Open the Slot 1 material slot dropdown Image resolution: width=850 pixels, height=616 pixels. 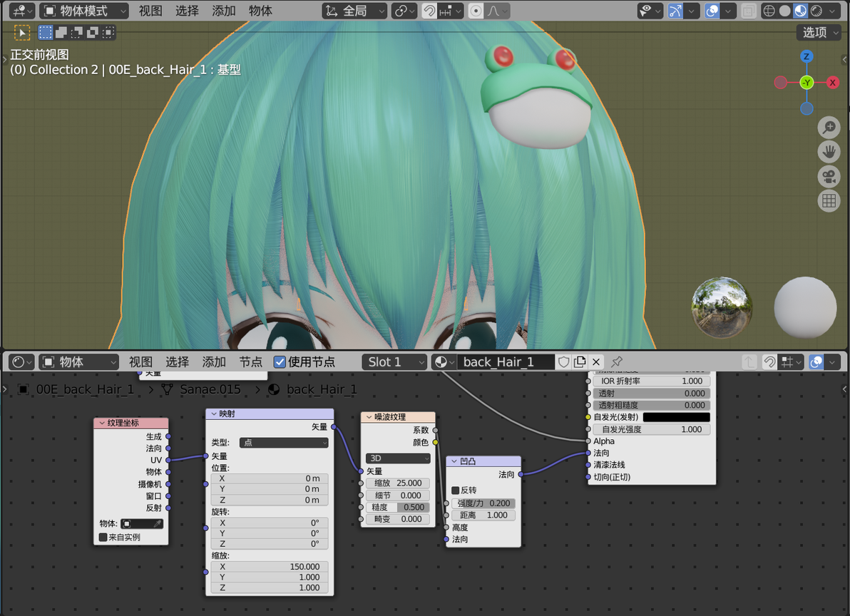click(x=394, y=362)
